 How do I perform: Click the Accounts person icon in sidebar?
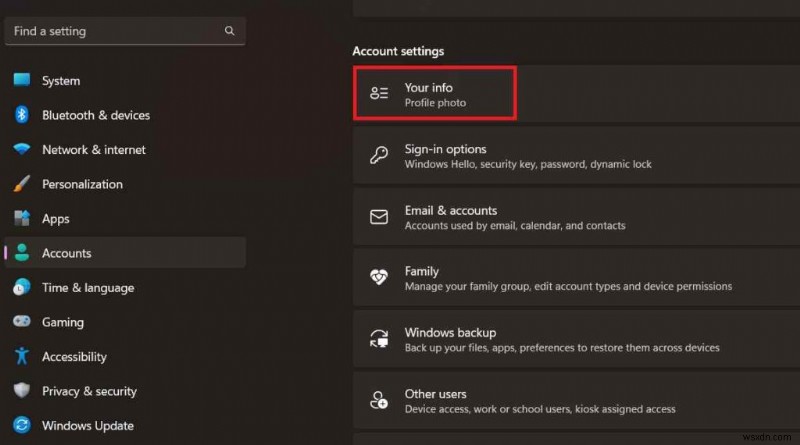[x=21, y=253]
